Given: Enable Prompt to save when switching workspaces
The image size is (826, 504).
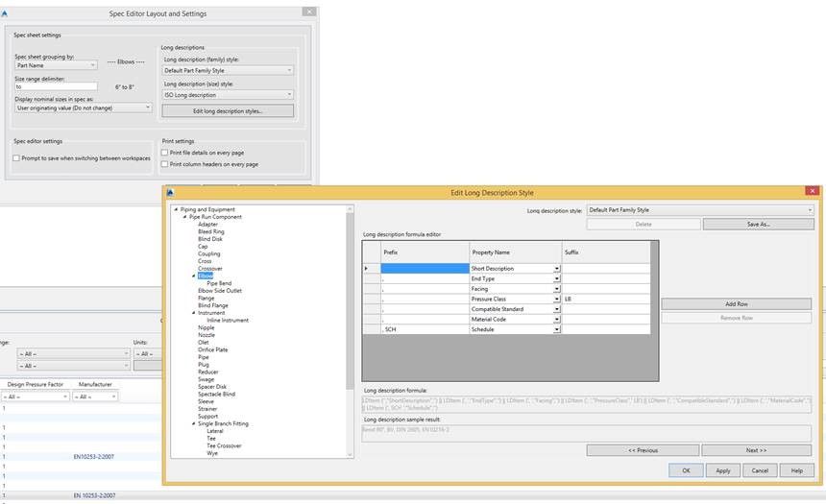Looking at the screenshot, I should (x=16, y=158).
